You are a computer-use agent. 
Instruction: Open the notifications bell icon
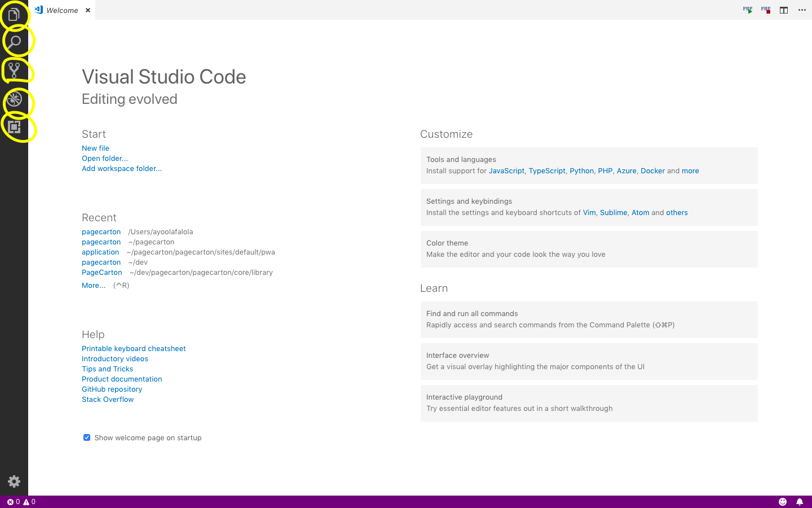tap(800, 502)
